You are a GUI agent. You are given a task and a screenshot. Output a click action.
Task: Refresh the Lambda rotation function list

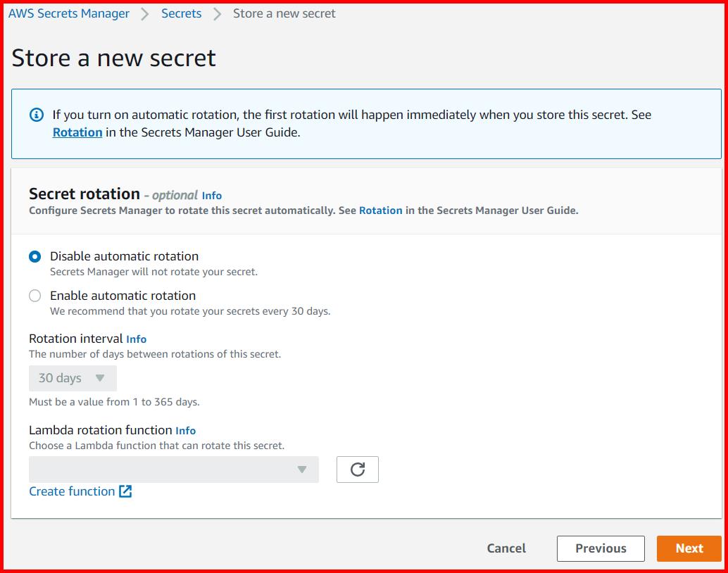click(x=358, y=469)
